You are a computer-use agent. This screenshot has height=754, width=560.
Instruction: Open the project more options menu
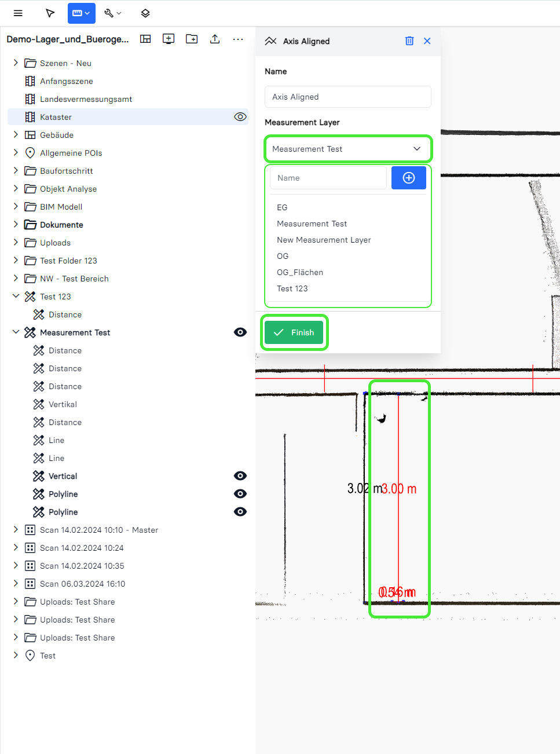pos(238,39)
